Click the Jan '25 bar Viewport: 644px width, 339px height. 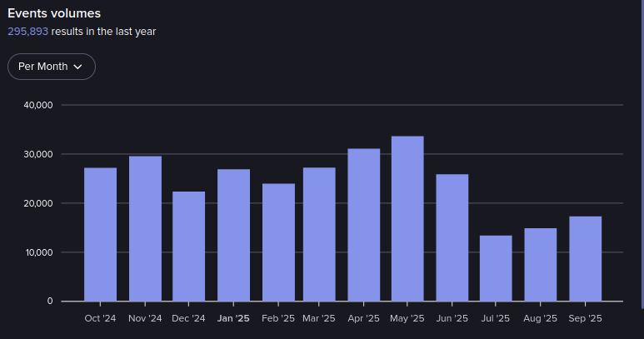[233, 235]
